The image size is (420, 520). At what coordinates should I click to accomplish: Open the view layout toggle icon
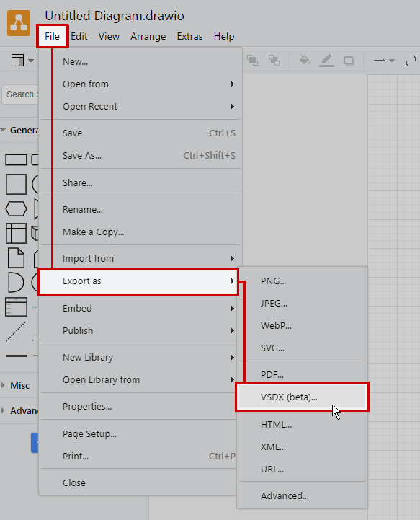pyautogui.click(x=17, y=61)
